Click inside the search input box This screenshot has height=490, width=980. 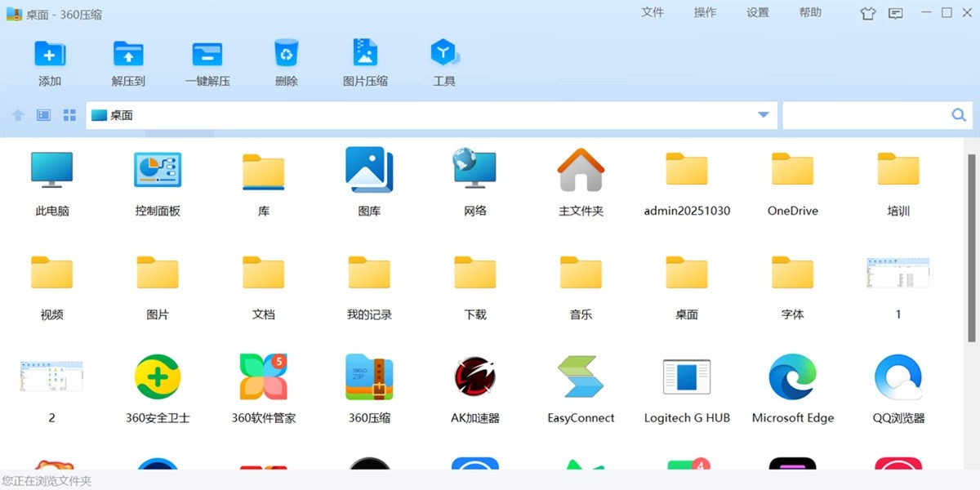(866, 114)
